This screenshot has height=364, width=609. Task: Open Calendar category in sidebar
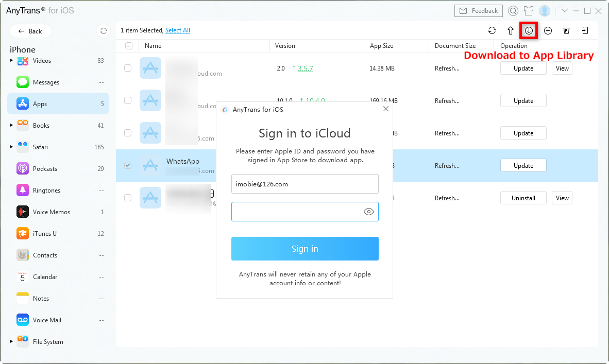coord(58,277)
